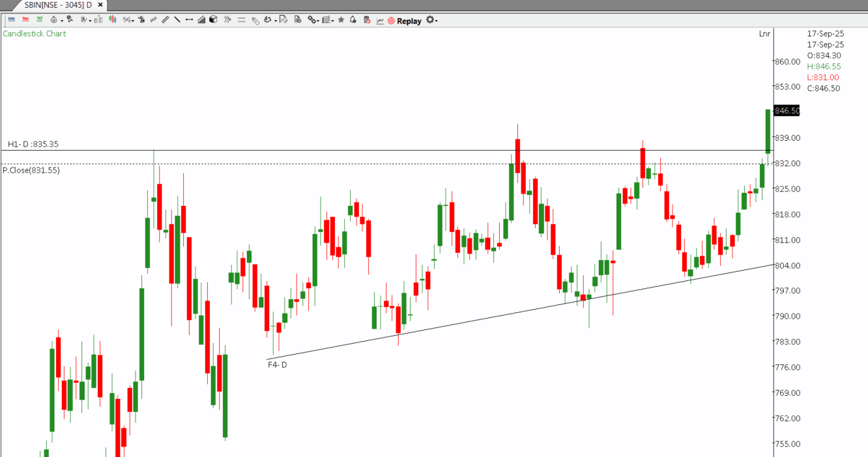Toggle the Lnr scale label
This screenshot has width=868, height=457.
(x=764, y=33)
